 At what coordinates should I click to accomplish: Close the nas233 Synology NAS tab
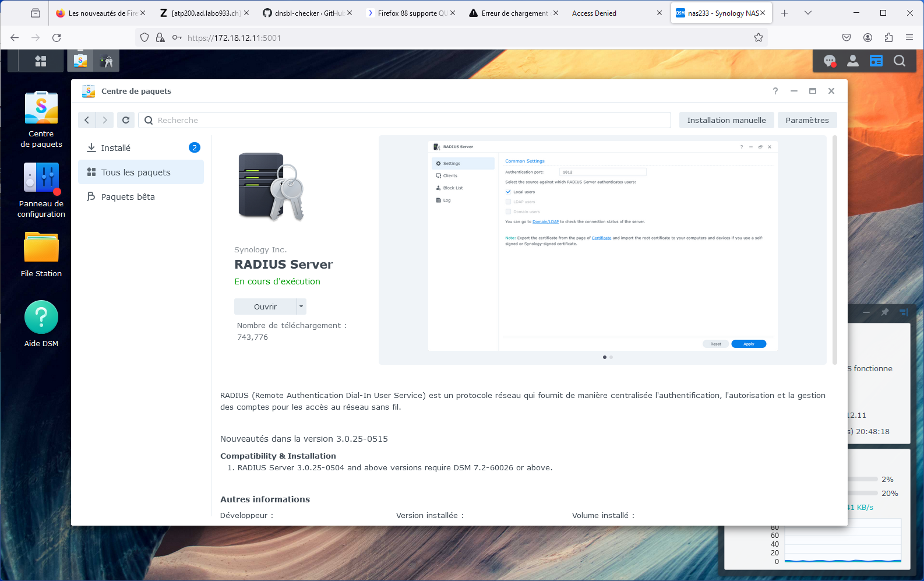763,13
